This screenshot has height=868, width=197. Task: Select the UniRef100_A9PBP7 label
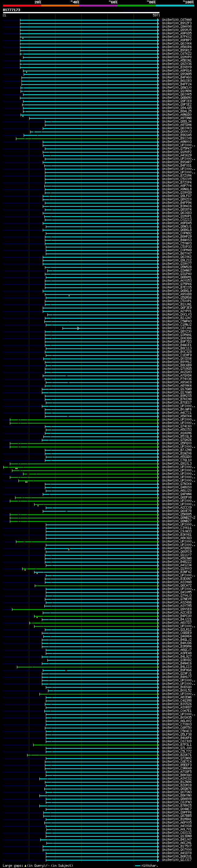[x=176, y=40]
